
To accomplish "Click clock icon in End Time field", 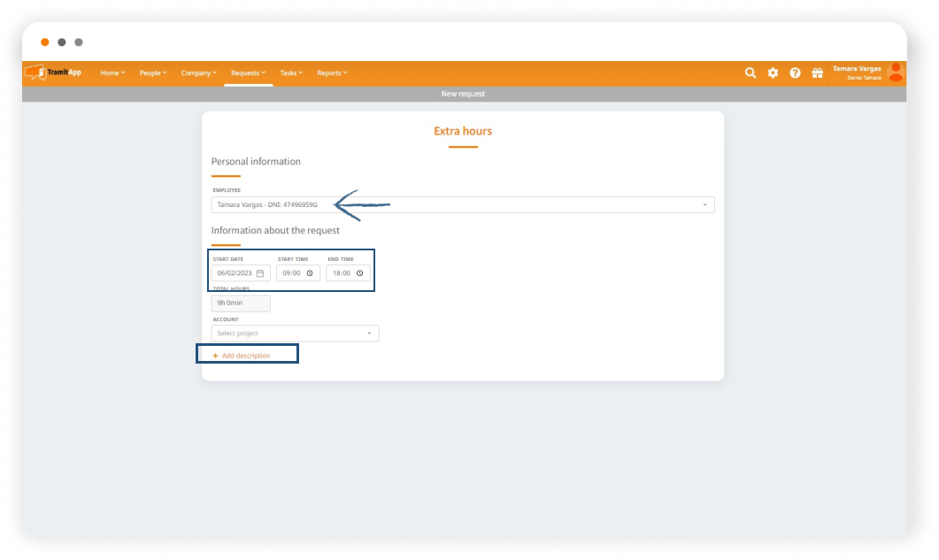I will tap(359, 273).
